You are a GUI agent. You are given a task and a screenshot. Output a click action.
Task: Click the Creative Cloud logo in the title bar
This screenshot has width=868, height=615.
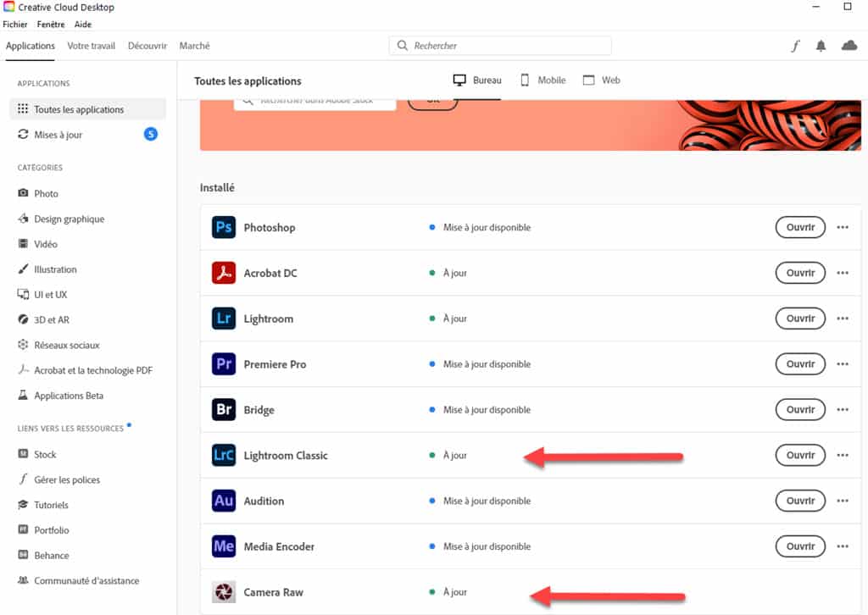pyautogui.click(x=8, y=7)
